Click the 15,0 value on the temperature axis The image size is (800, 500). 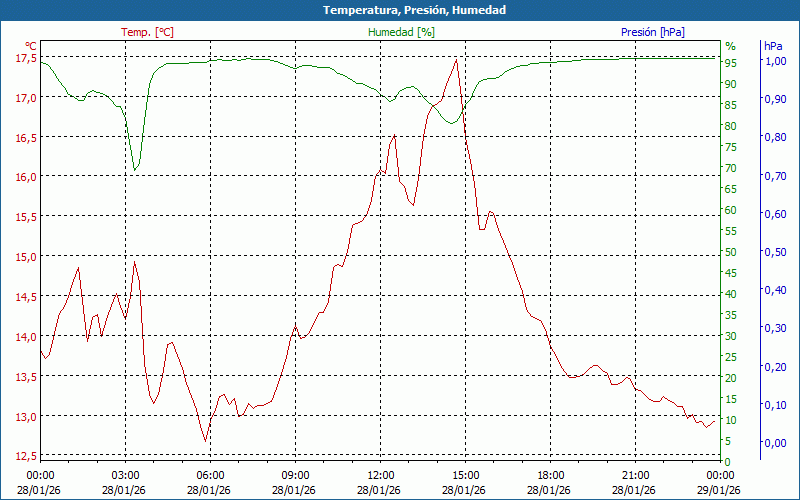pos(26,257)
